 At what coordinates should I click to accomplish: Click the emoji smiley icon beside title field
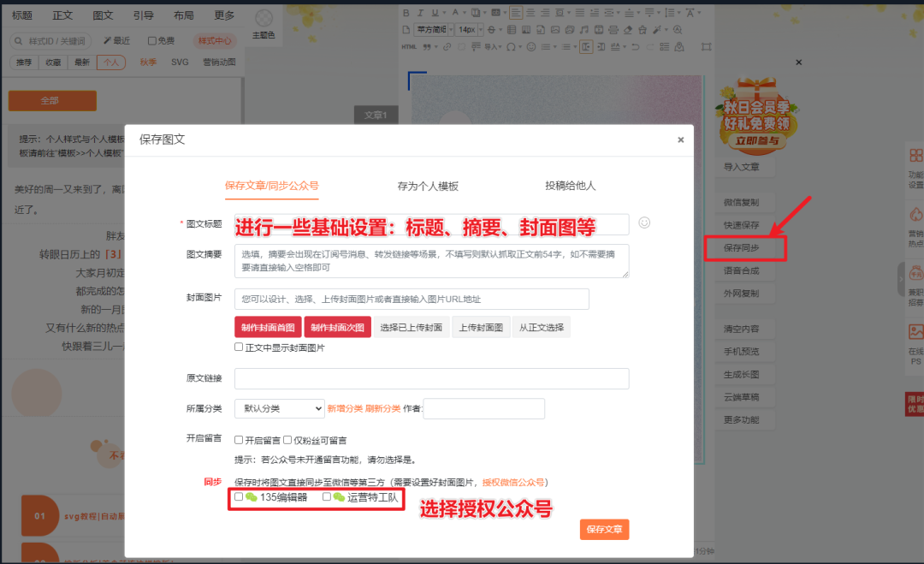pyautogui.click(x=644, y=223)
